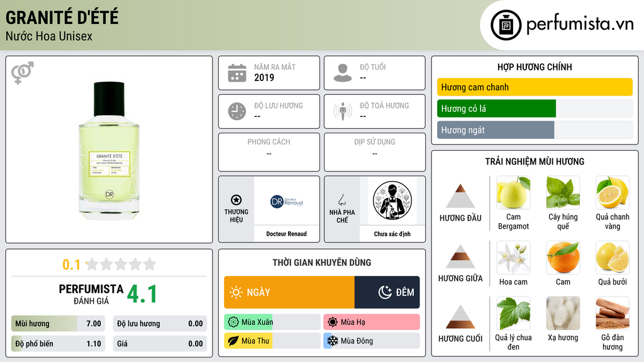Viewport: 644px width, 362px height.
Task: Click the Docteur Renaud brand name
Action: coord(287,234)
